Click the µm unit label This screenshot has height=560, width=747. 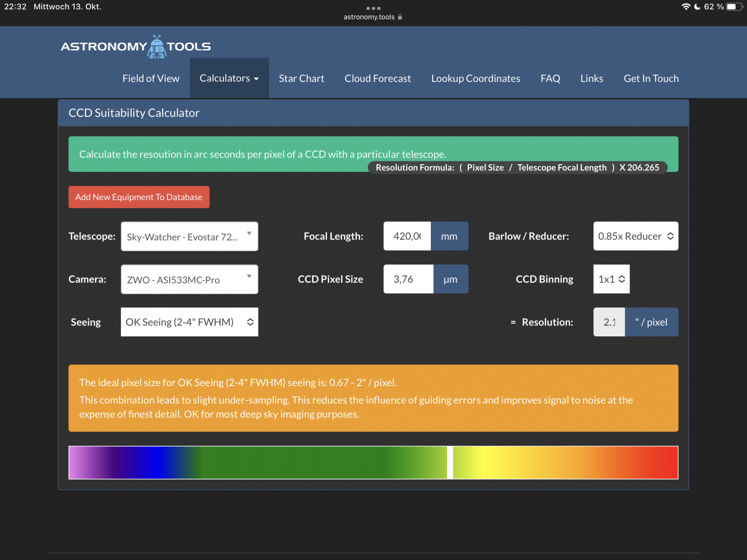[x=451, y=279]
